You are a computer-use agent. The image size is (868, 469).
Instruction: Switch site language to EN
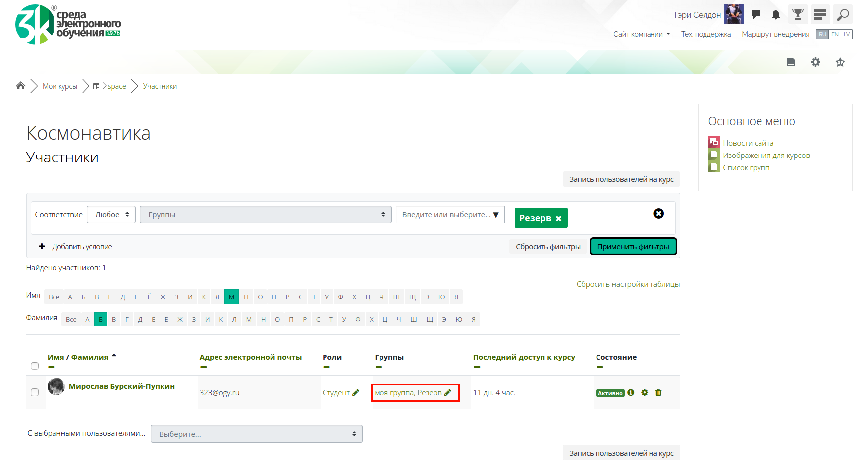click(835, 34)
